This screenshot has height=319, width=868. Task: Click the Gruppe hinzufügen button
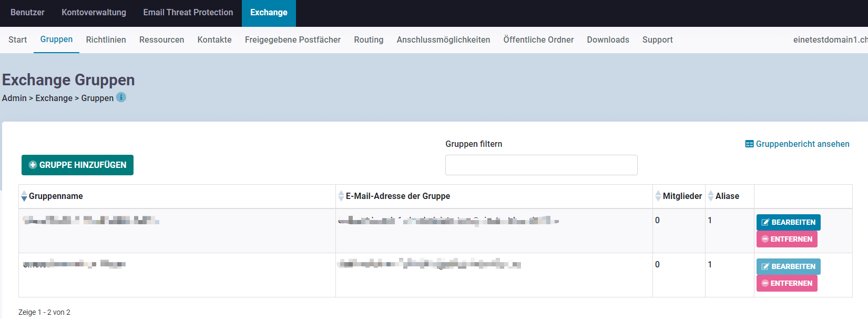click(x=77, y=165)
